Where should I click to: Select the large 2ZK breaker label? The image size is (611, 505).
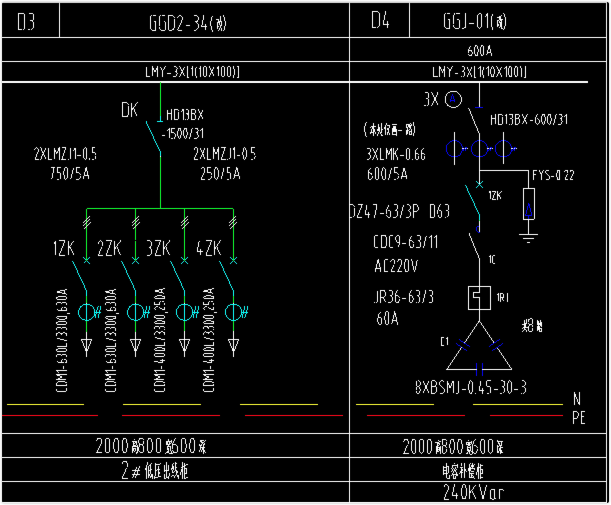click(x=109, y=248)
